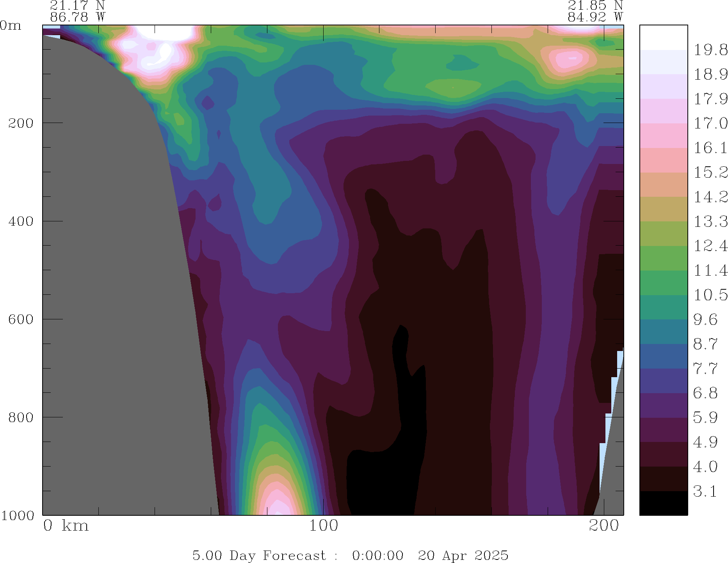Select the color swatch between 15.2 and 16.1
The height and width of the screenshot is (563, 728).
pyautogui.click(x=663, y=160)
